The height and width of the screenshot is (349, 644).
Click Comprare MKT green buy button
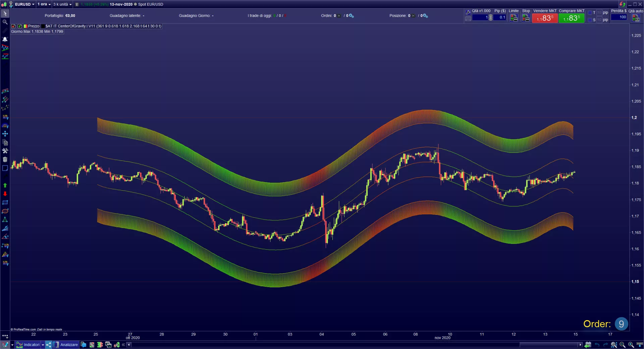tap(572, 18)
